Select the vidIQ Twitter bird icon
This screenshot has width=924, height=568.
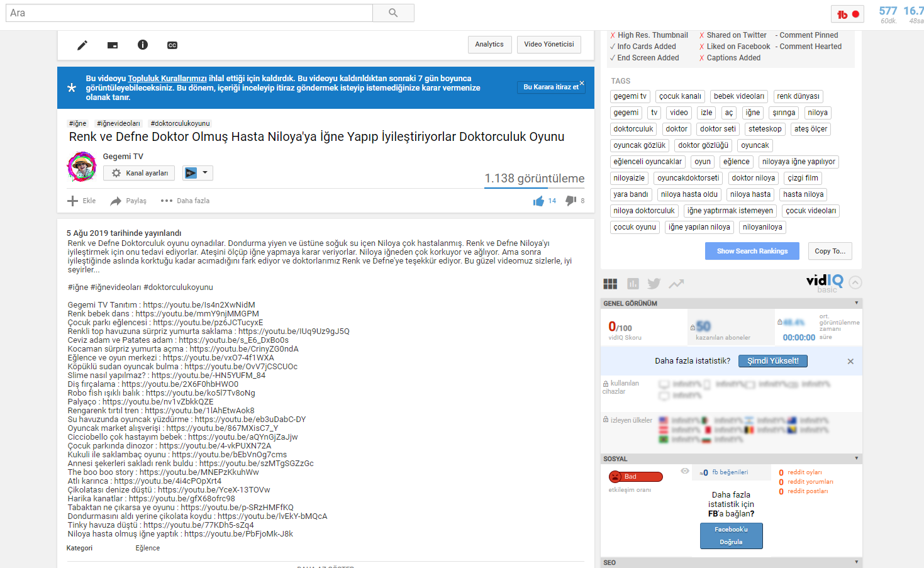(654, 284)
